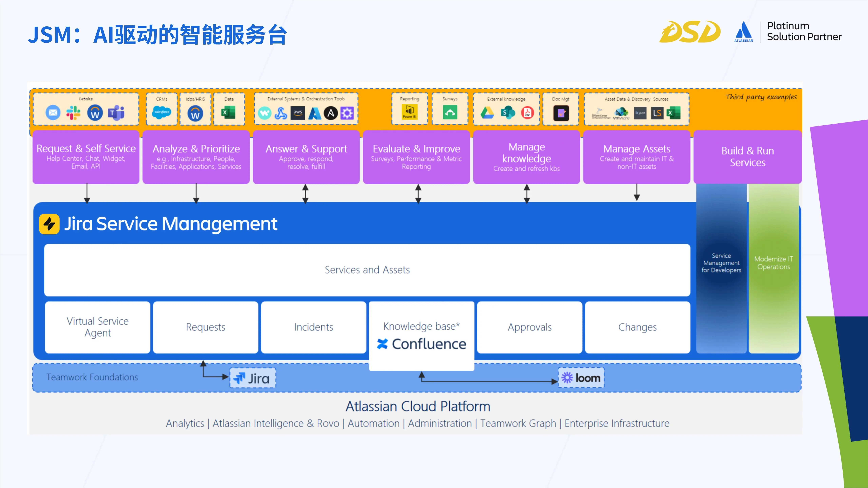Click the VMware logo in Asset Data
The width and height of the screenshot is (868, 488).
(x=621, y=114)
